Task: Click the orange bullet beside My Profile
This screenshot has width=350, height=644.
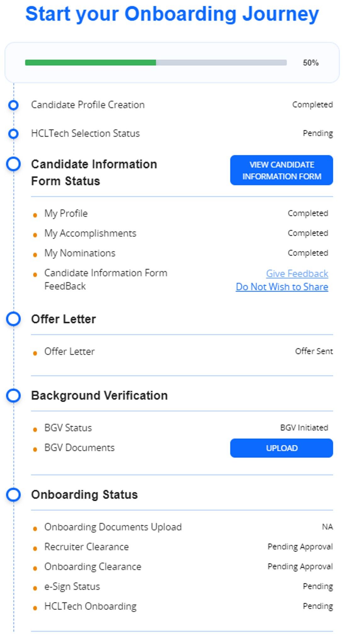Action: [x=35, y=214]
